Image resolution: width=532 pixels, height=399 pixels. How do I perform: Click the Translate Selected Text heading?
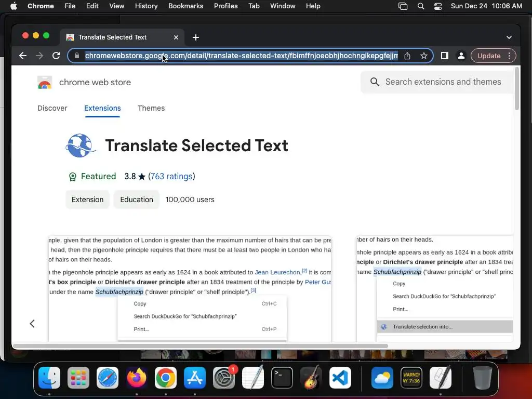pos(197,145)
